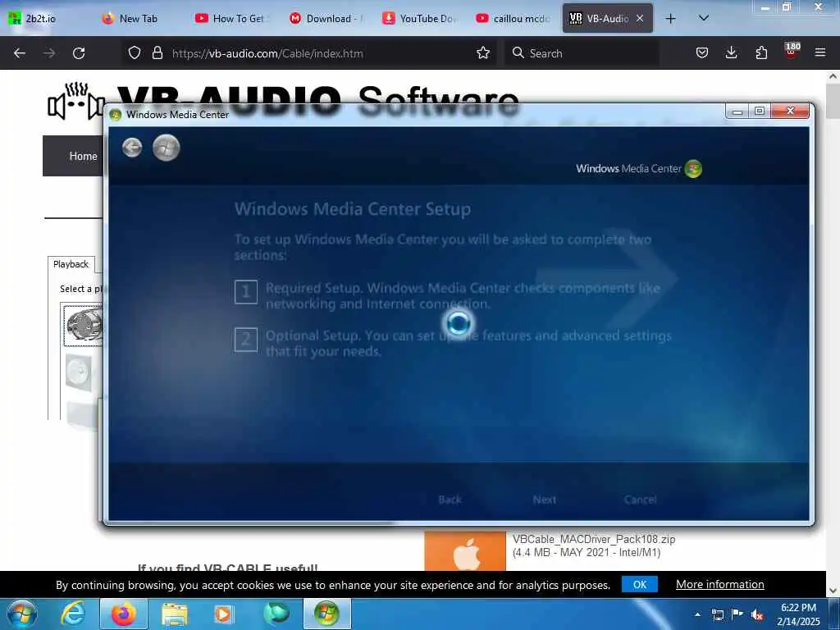840x630 pixels.
Task: Click the muted volume tray icon
Action: click(x=757, y=614)
